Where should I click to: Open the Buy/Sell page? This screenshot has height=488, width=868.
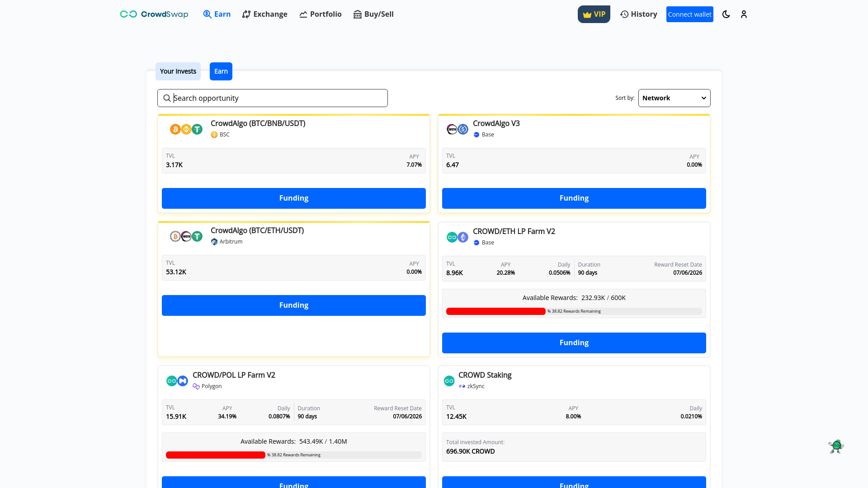(x=373, y=14)
